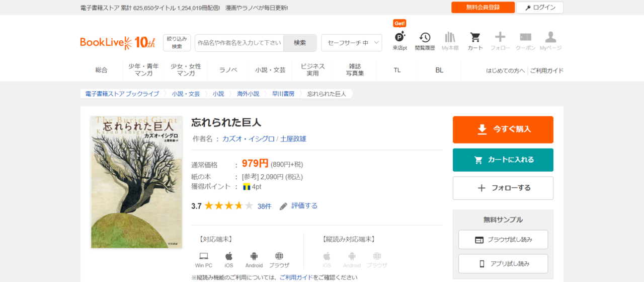The image size is (644, 282).
Task: Click the 評価する pencil rating link
Action: point(299,206)
